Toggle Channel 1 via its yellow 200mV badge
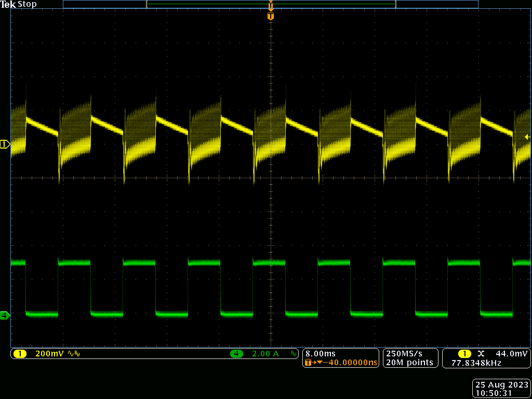Viewport: 532px width, 399px height. pos(21,353)
